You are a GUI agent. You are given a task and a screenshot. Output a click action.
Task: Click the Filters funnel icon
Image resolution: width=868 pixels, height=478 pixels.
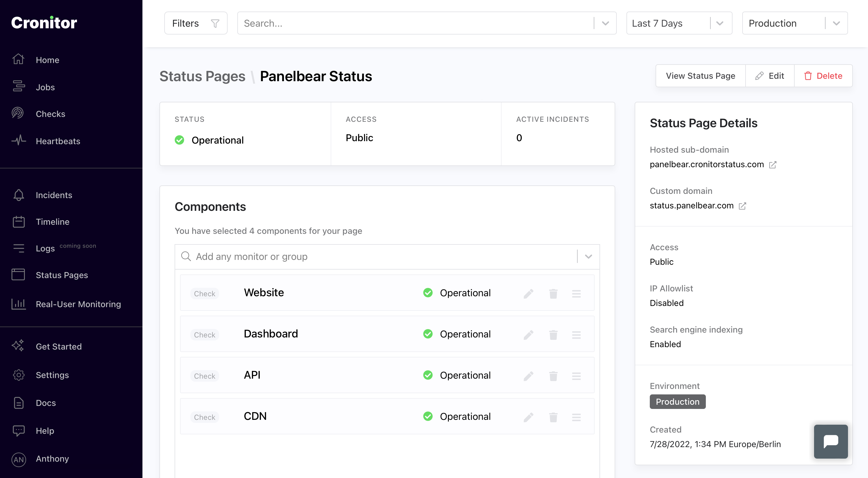(x=215, y=23)
